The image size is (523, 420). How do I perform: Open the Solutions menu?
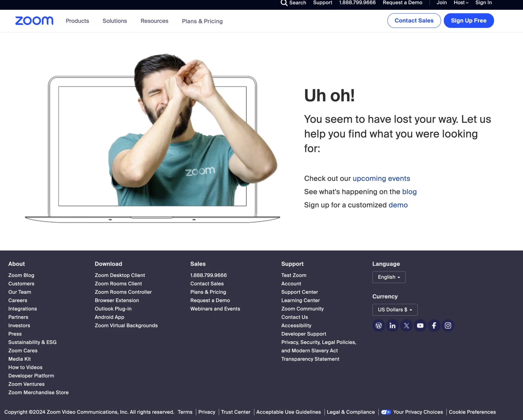click(x=115, y=21)
